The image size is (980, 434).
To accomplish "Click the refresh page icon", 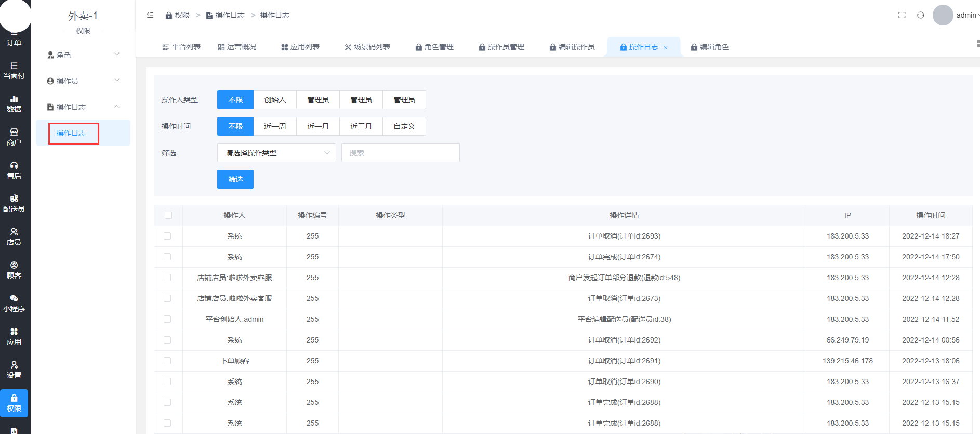I will click(x=920, y=15).
